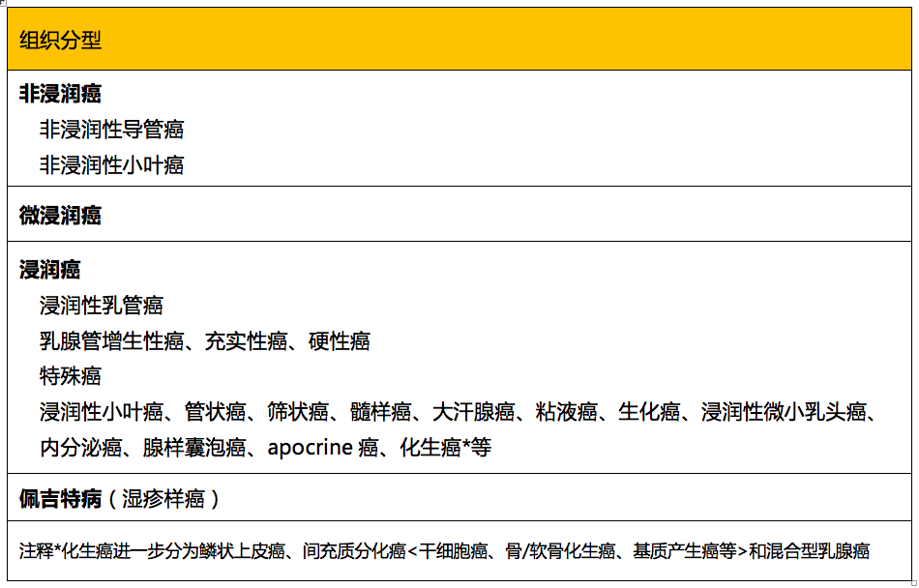Click the 非浸润性导管癌 entry
The image size is (919, 588).
coord(111,130)
